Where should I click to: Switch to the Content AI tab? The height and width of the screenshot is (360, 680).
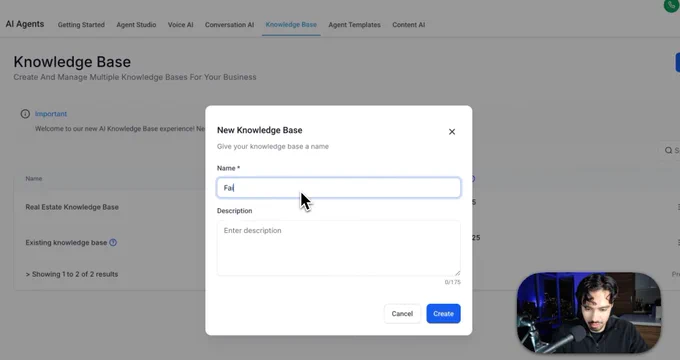[x=409, y=25]
